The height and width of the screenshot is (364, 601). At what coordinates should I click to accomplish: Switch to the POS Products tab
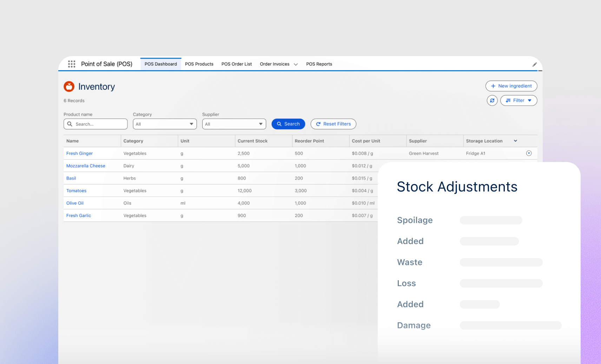[199, 64]
